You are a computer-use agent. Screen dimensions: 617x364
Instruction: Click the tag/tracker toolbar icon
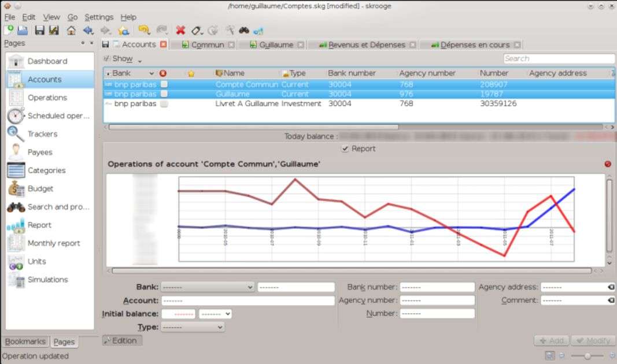tap(197, 30)
